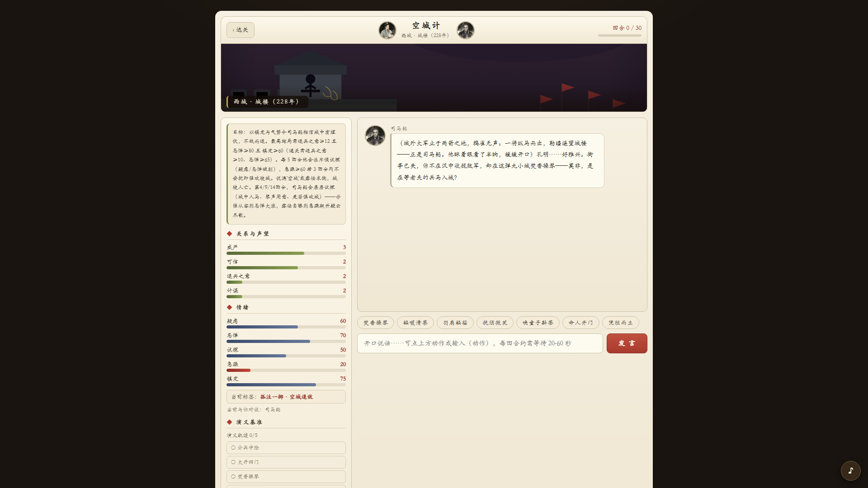868x488 pixels.
Task: Choose the 命人开门 action chip
Action: click(581, 323)
